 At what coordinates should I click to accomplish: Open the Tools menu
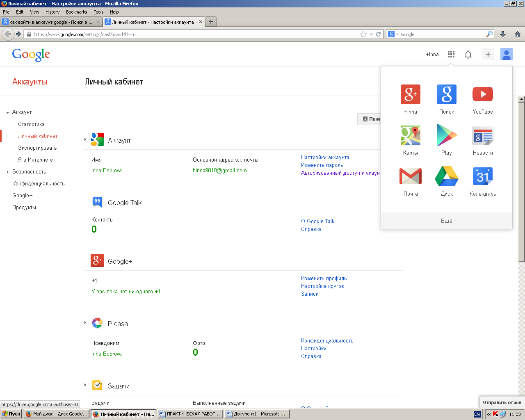click(x=98, y=12)
